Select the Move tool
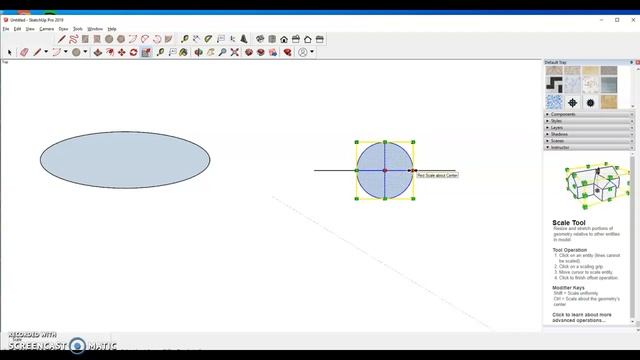Image resolution: width=640 pixels, height=360 pixels. pos(122,52)
